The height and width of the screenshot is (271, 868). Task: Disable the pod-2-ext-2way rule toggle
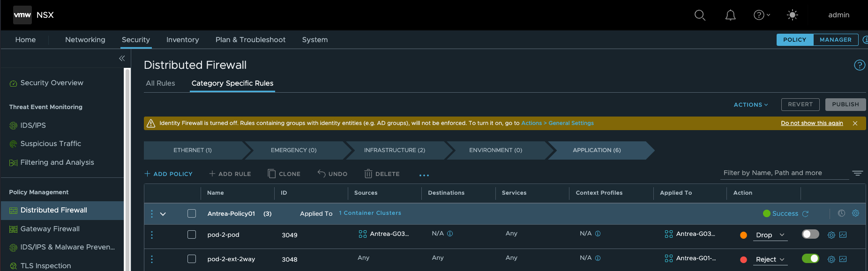click(x=810, y=258)
